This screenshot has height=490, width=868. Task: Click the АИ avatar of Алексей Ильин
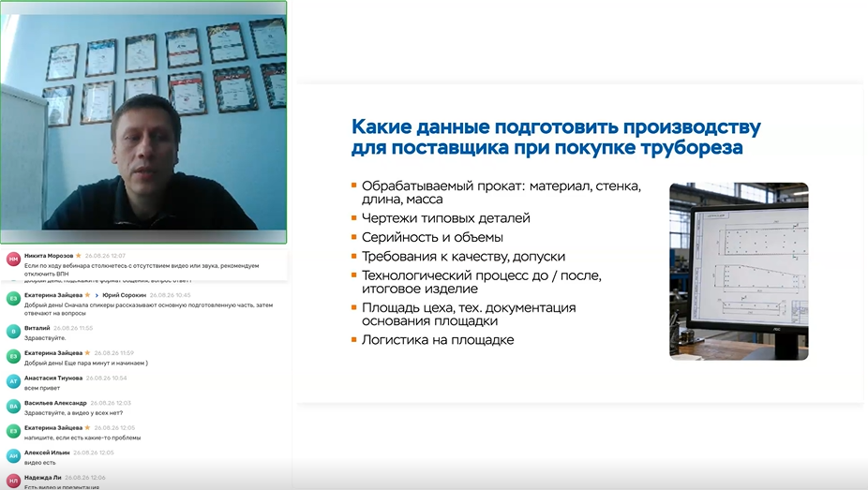pos(13,456)
